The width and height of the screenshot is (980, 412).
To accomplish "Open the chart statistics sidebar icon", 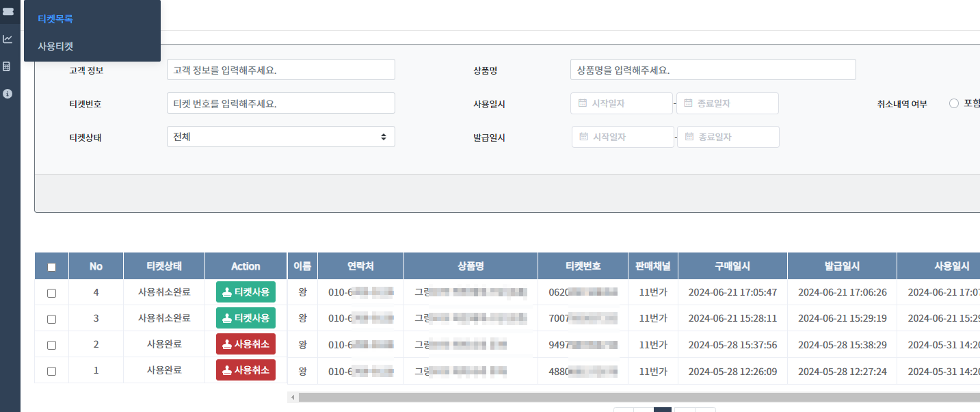I will pyautogui.click(x=8, y=39).
